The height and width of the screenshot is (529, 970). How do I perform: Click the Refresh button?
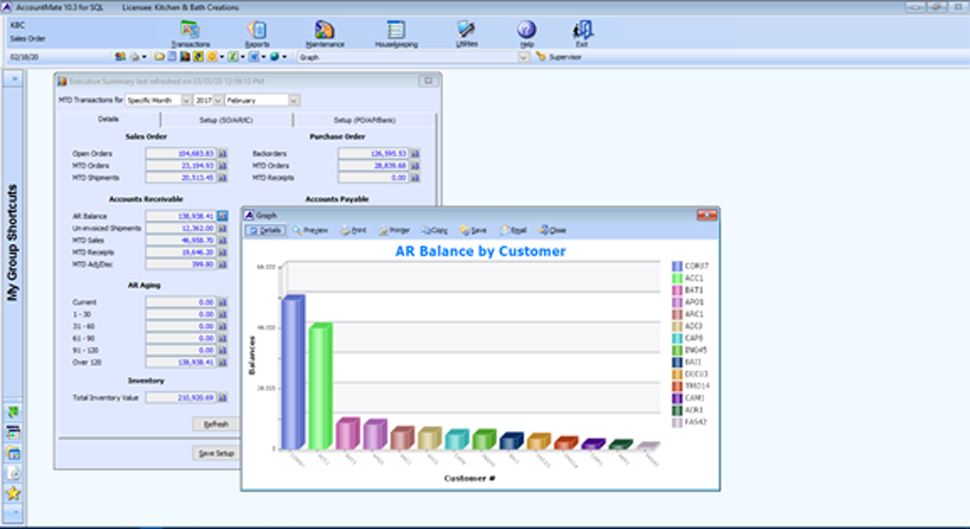[x=216, y=424]
